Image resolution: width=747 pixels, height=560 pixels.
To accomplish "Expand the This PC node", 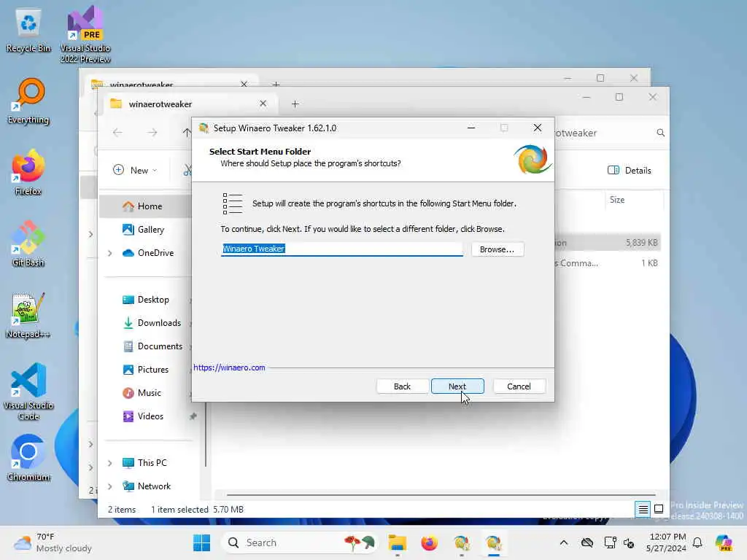I will 110,463.
